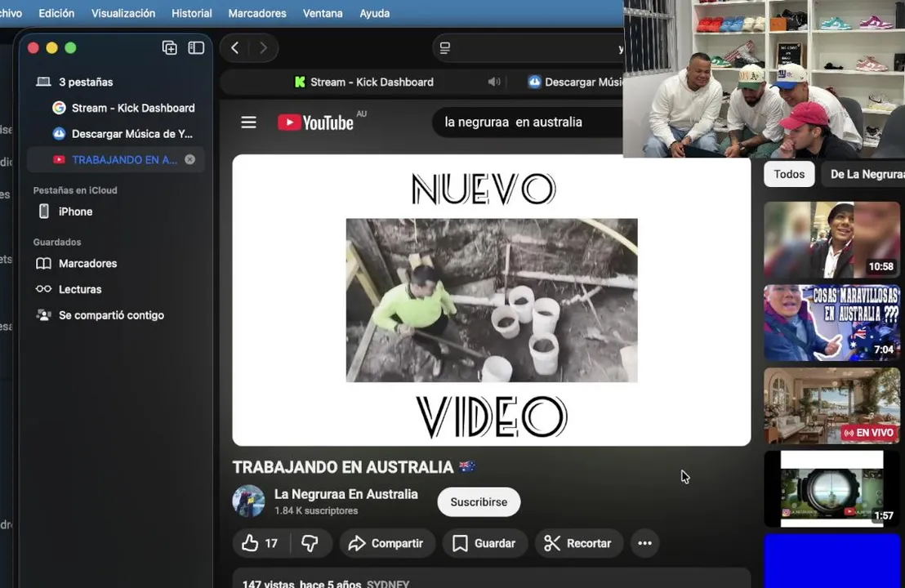Viewport: 905px width, 588px height.
Task: Click the new tab group icon
Action: (x=169, y=48)
